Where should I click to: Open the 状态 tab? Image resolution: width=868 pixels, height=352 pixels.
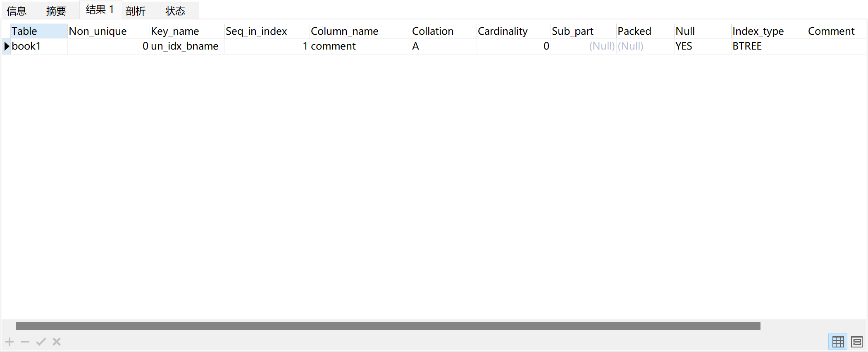pyautogui.click(x=175, y=11)
